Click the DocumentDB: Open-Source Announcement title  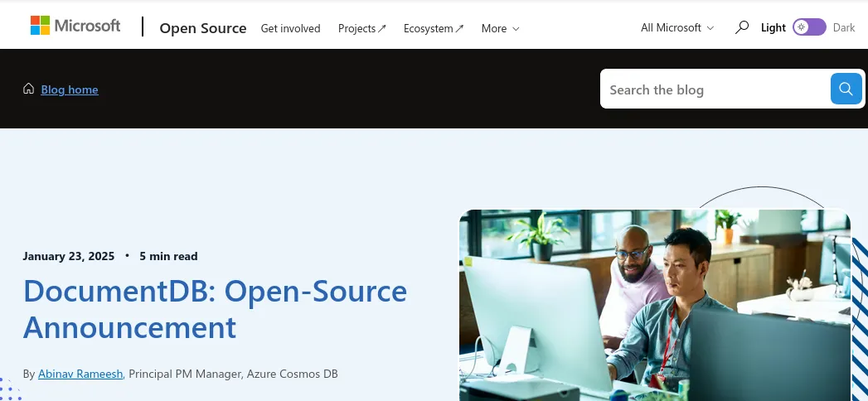tap(215, 309)
